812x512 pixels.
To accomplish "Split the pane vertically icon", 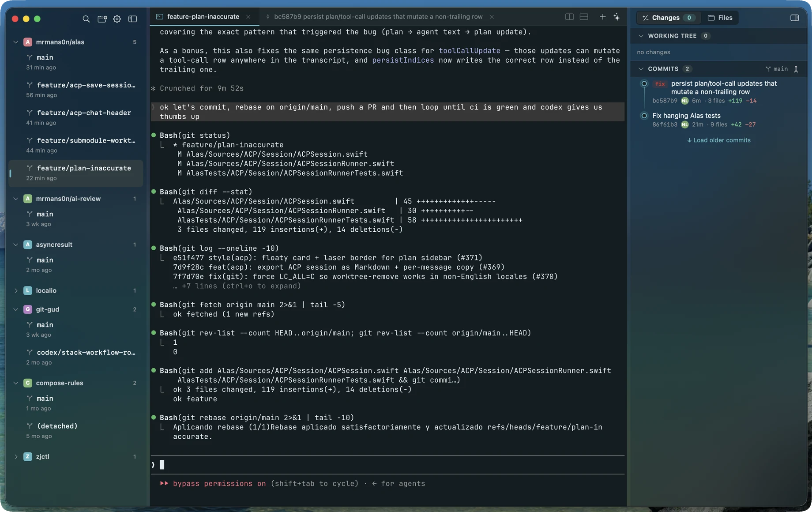I will tap(569, 17).
